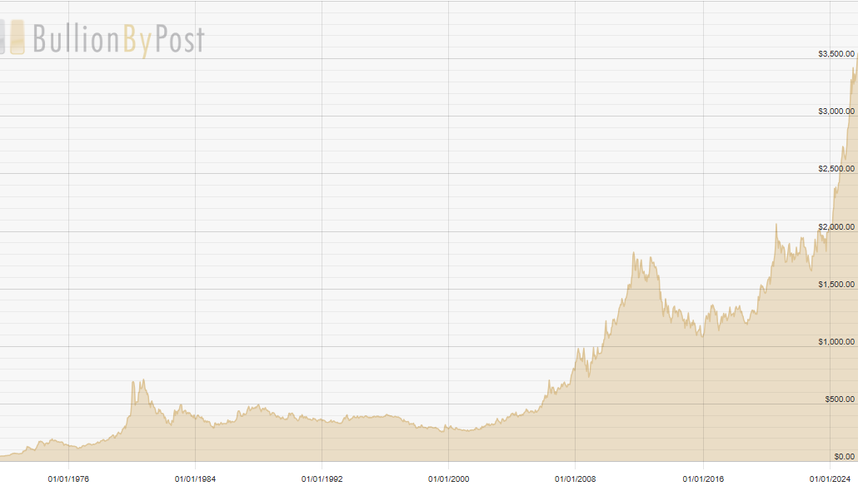The width and height of the screenshot is (868, 496).
Task: Click the 01/01/2024 date axis label
Action: [x=830, y=479]
